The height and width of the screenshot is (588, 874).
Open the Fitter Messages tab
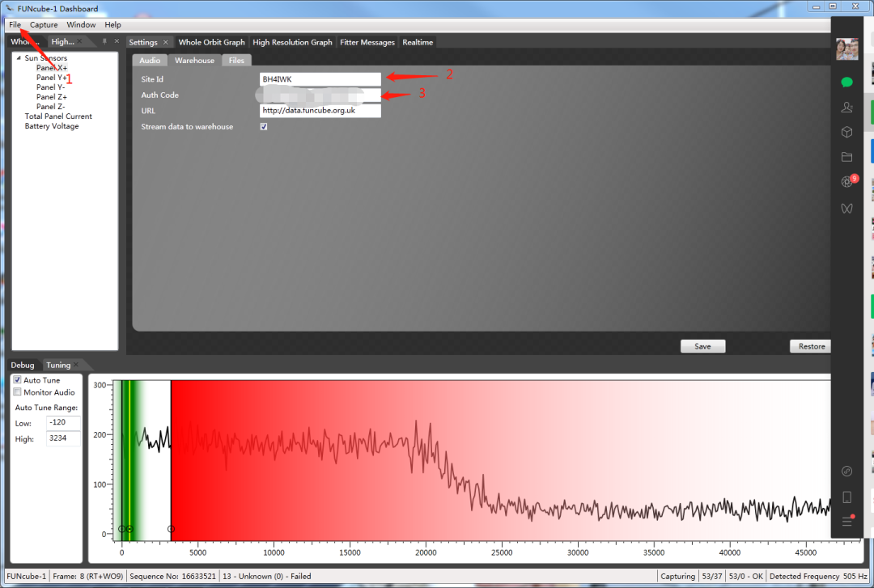coord(367,42)
